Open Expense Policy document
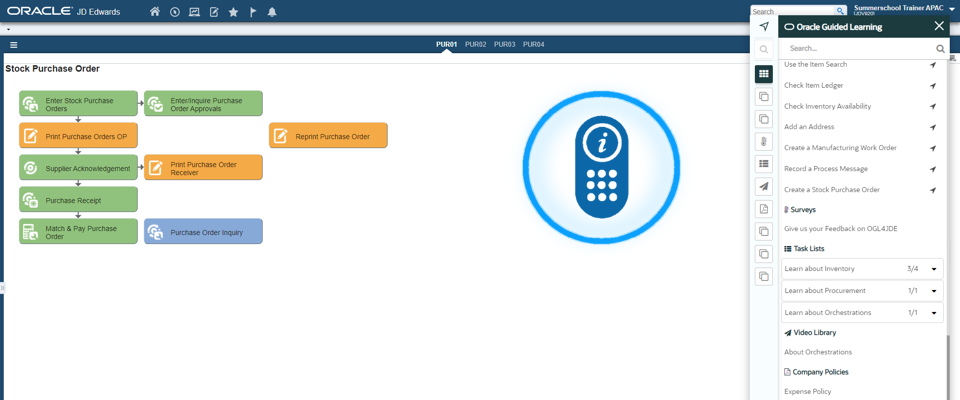The image size is (960, 400). (x=808, y=391)
